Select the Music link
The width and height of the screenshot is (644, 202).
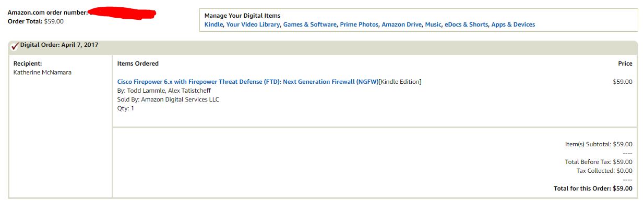point(433,24)
